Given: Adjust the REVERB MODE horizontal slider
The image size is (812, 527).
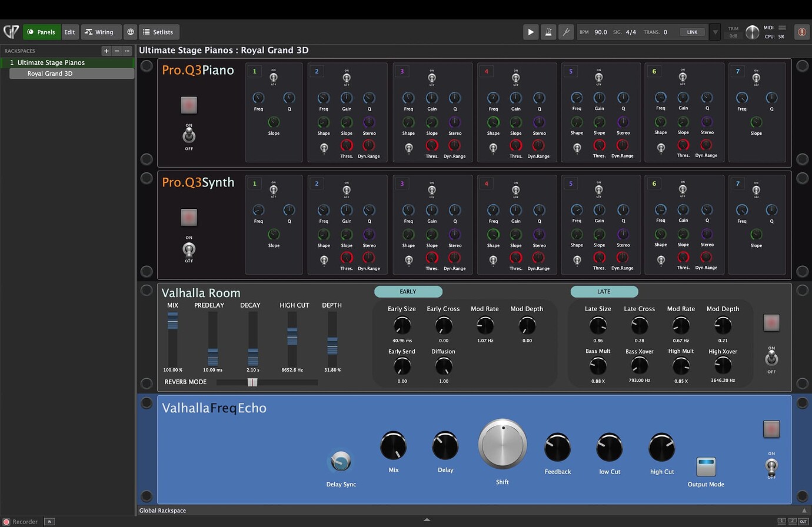Looking at the screenshot, I should 267,382.
